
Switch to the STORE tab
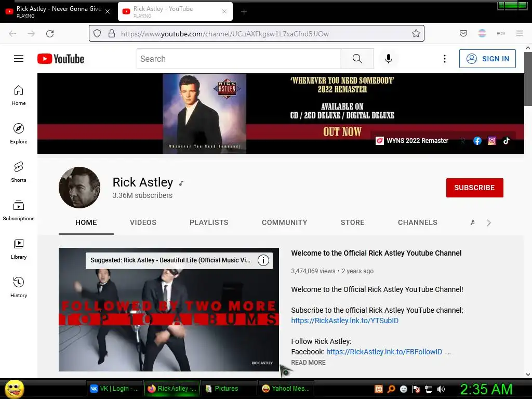pyautogui.click(x=353, y=222)
